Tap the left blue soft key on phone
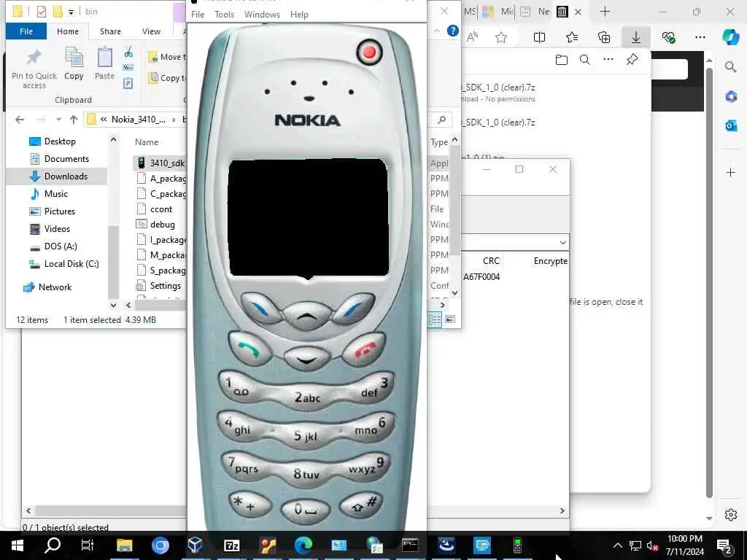The width and height of the screenshot is (747, 560). coord(260,308)
